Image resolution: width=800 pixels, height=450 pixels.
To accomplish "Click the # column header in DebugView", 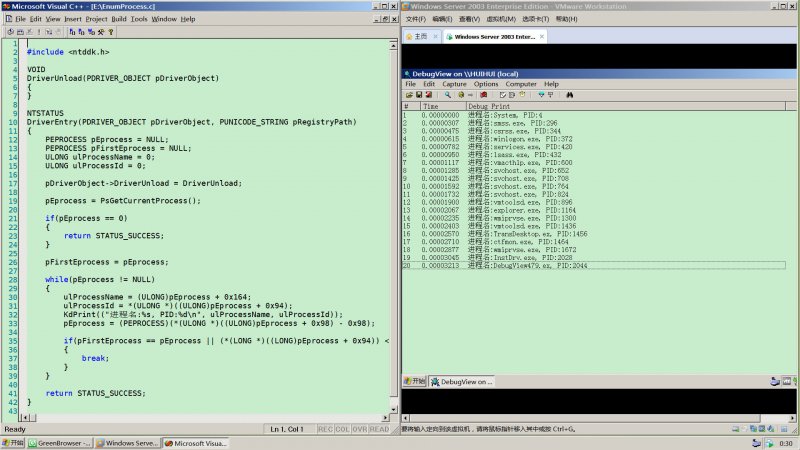I will tap(411, 106).
